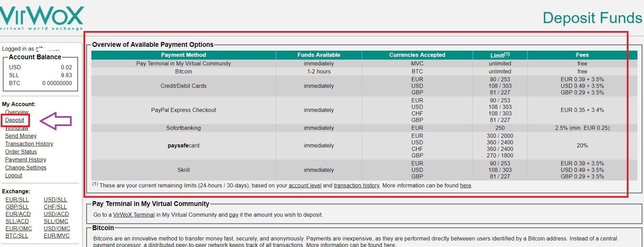The image size is (644, 247).
Task: Open Order Status page
Action: 21,152
